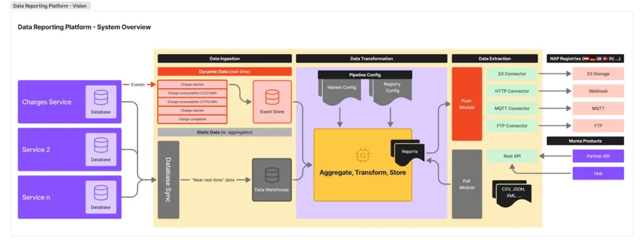Click the Webhook box
This screenshot has width=644, height=247.
[x=598, y=91]
